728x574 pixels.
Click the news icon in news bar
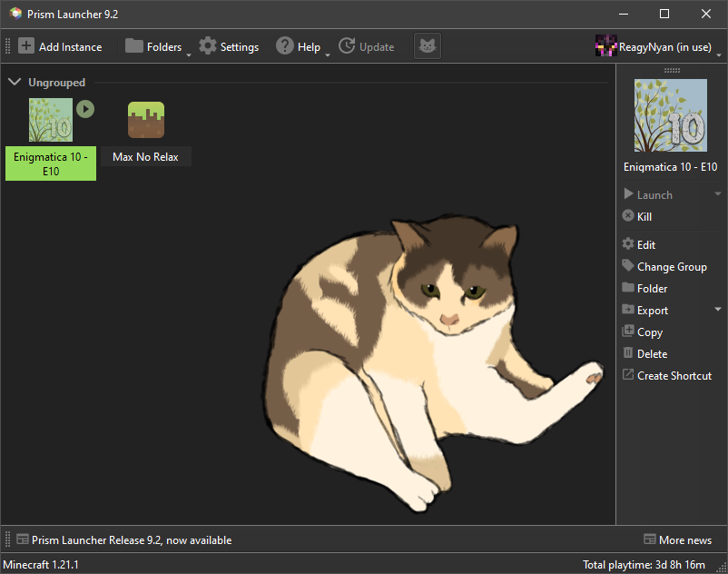click(x=23, y=539)
